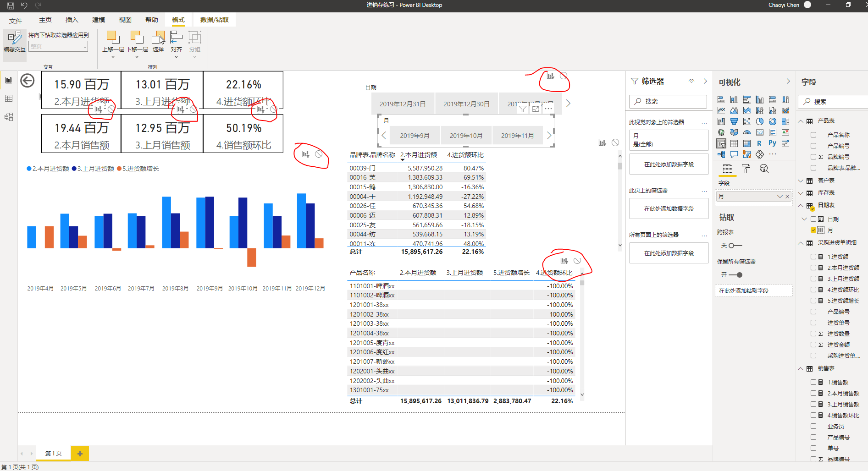Select the donut chart visualization

pyautogui.click(x=773, y=121)
